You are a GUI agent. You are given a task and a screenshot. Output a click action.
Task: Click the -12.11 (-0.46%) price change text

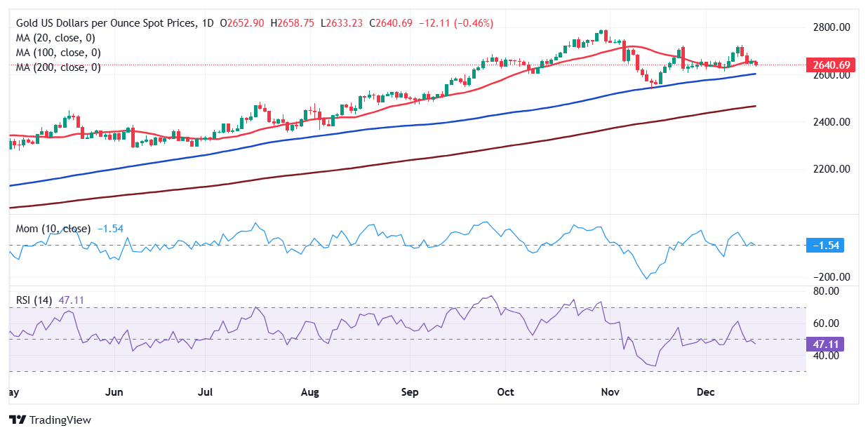pos(456,23)
